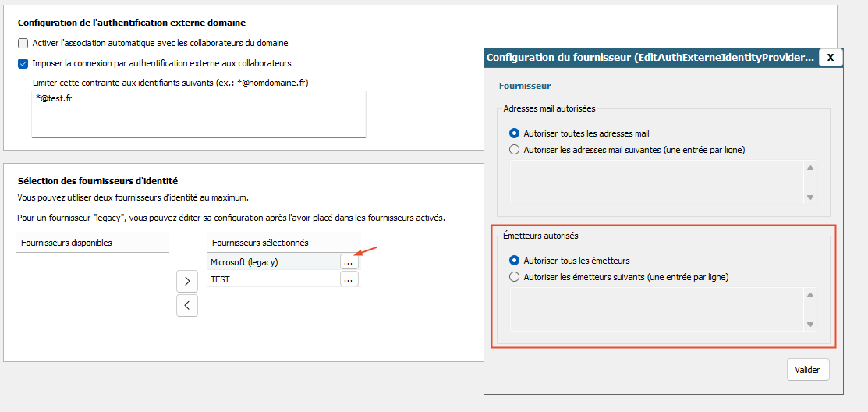
Task: Choose 'Autoriser les émetteurs suivants' option
Action: 514,277
